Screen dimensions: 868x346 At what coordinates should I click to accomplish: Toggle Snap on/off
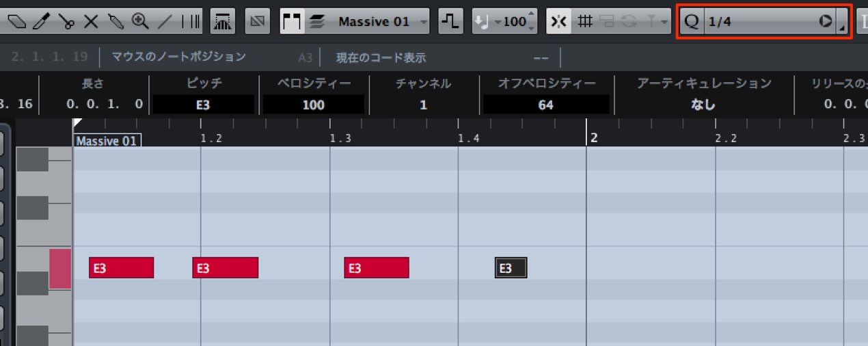[x=558, y=21]
